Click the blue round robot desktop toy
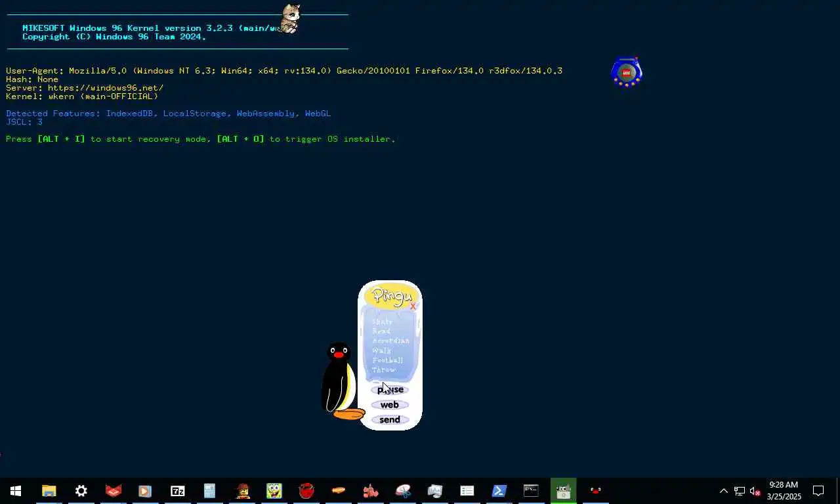 pos(627,72)
